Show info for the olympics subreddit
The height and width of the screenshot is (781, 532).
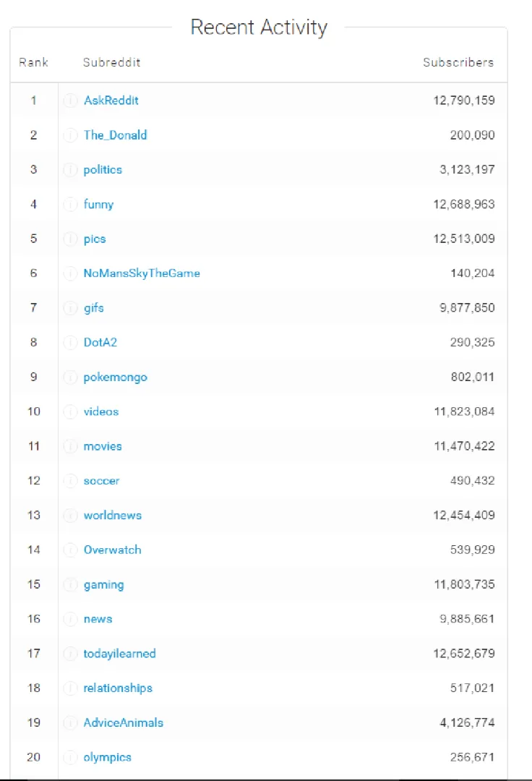71,757
